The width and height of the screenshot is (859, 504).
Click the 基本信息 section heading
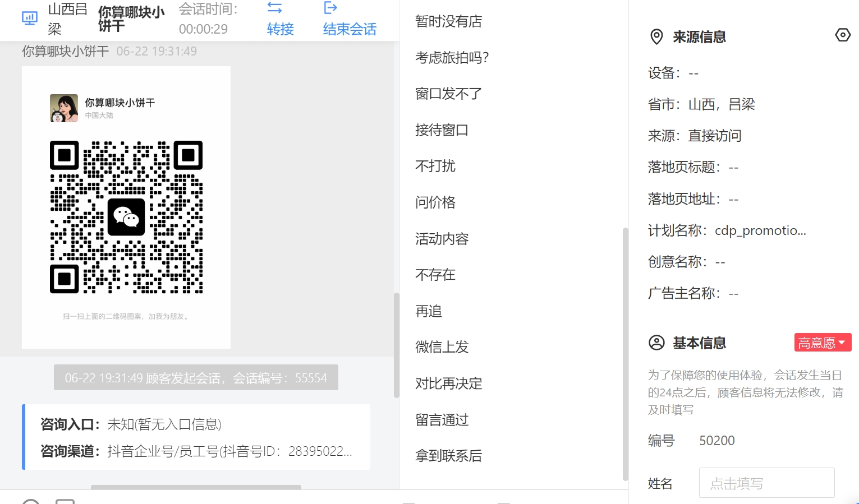[699, 343]
